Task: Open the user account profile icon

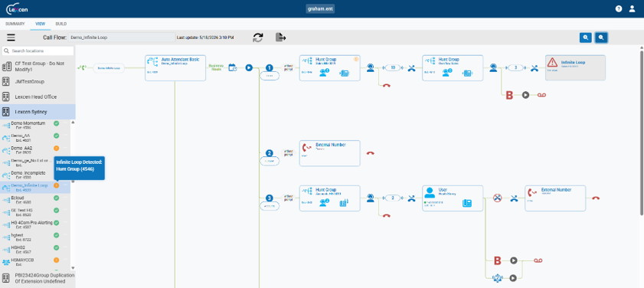Action: tap(632, 8)
